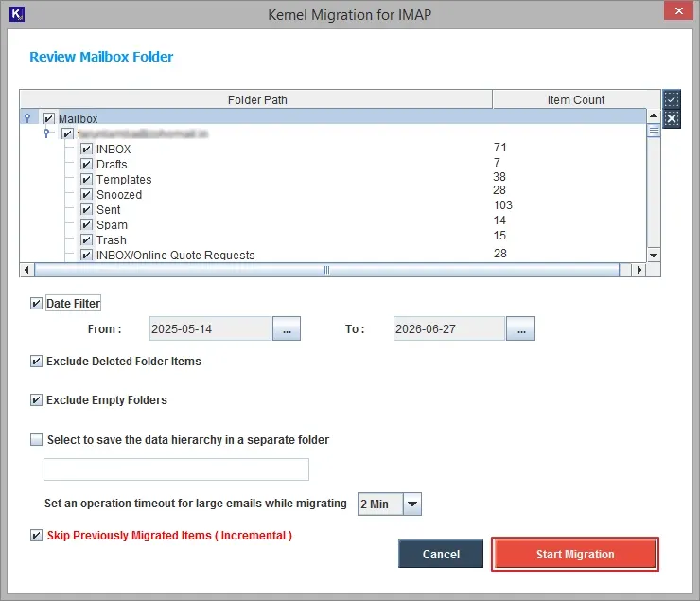Click the select all folders icon

point(672,99)
